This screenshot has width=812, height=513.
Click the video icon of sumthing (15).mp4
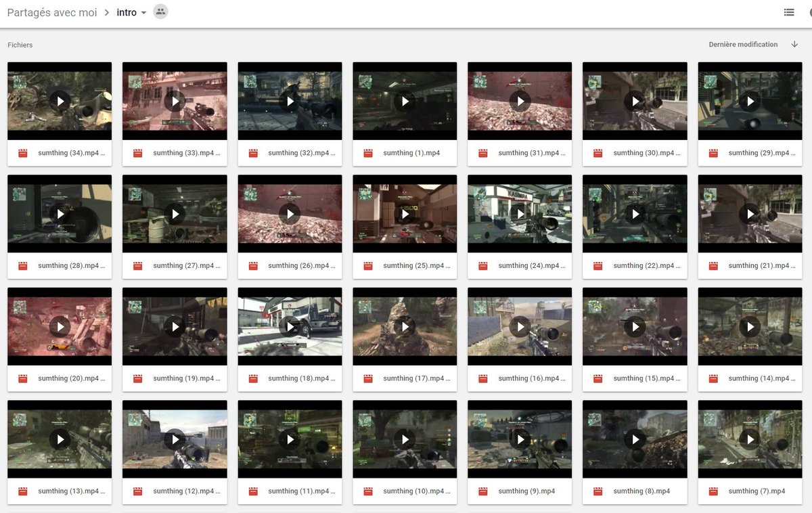point(598,379)
